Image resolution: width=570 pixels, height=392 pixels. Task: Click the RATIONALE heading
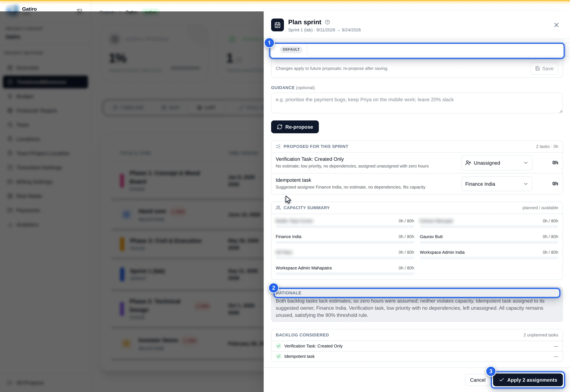(x=288, y=293)
